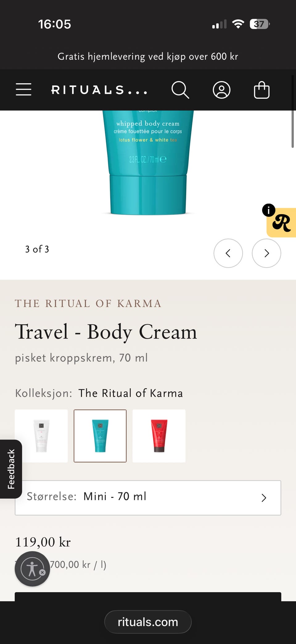Tap the whipped body cream product image

[148, 162]
